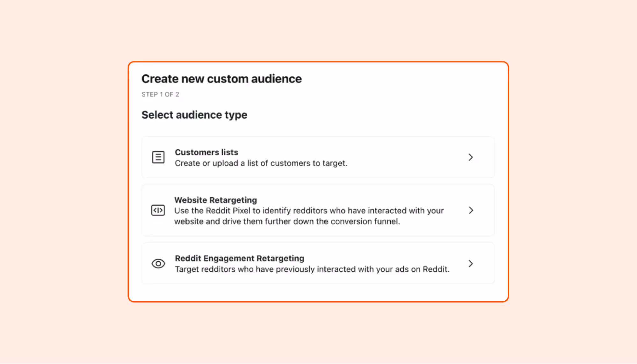Click the Create new custom audience heading
637x364 pixels.
[x=221, y=79]
